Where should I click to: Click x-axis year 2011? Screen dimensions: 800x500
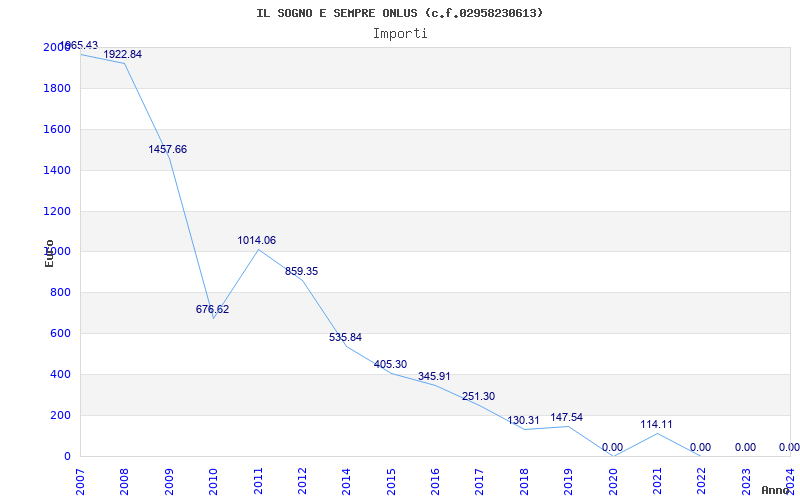tap(258, 482)
